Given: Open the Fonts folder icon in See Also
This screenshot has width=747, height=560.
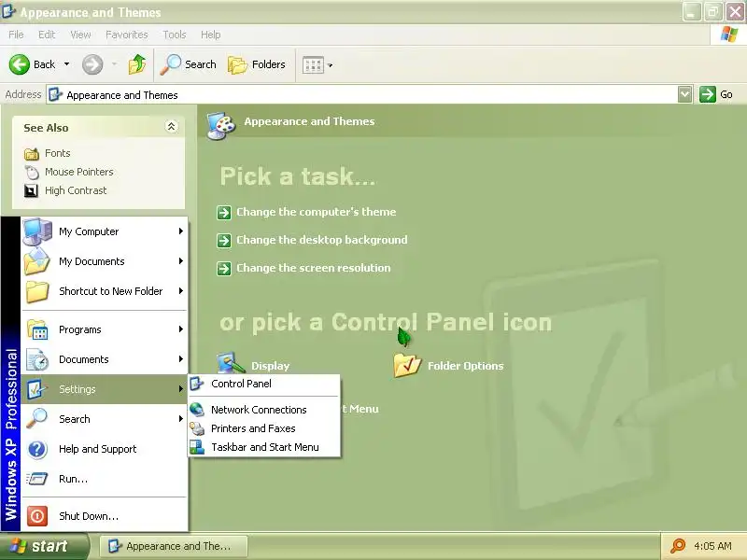Looking at the screenshot, I should pos(32,153).
